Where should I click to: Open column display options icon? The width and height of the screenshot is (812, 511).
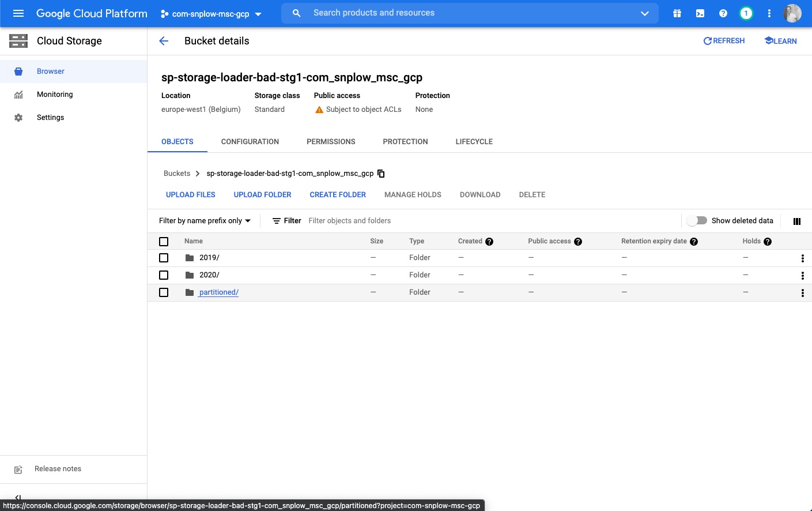(x=797, y=221)
